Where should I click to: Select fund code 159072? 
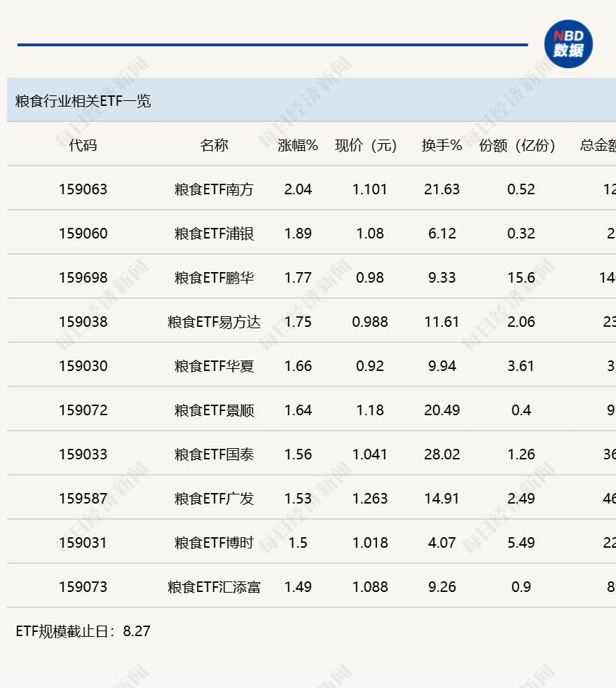pyautogui.click(x=83, y=410)
